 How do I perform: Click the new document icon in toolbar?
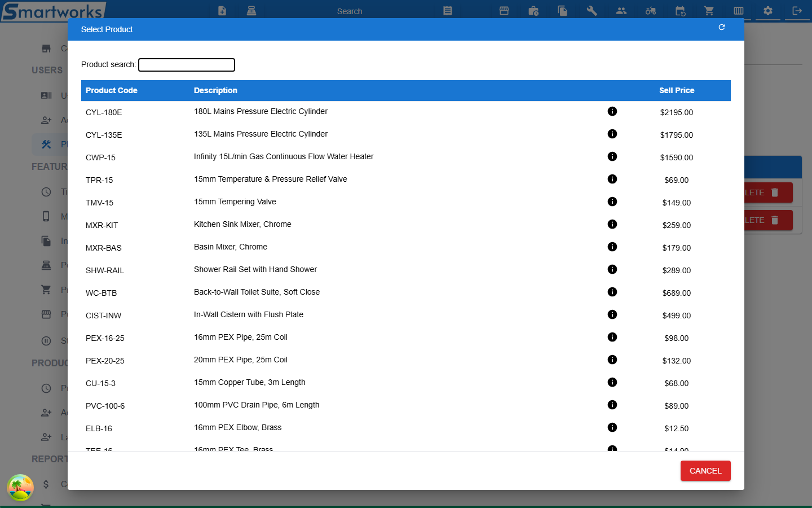222,11
